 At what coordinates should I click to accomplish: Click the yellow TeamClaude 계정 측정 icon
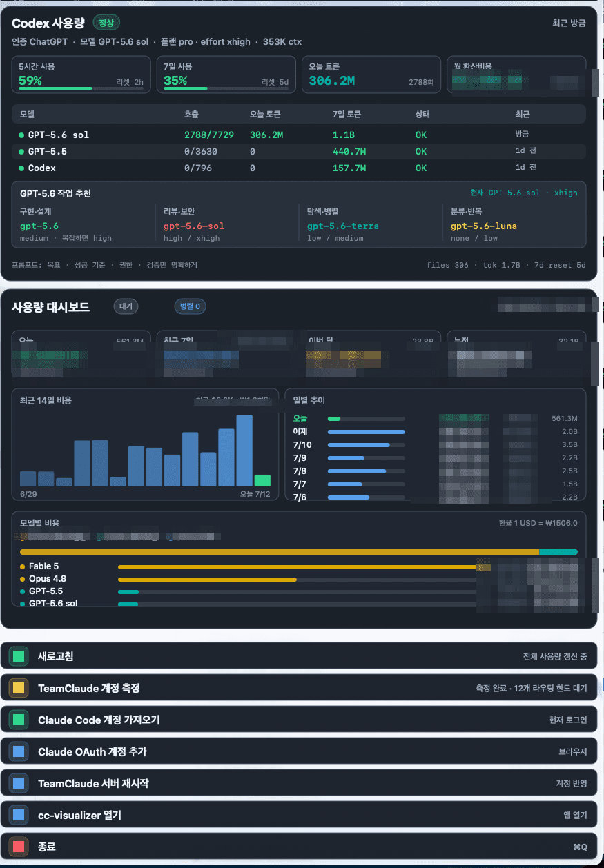pos(19,688)
